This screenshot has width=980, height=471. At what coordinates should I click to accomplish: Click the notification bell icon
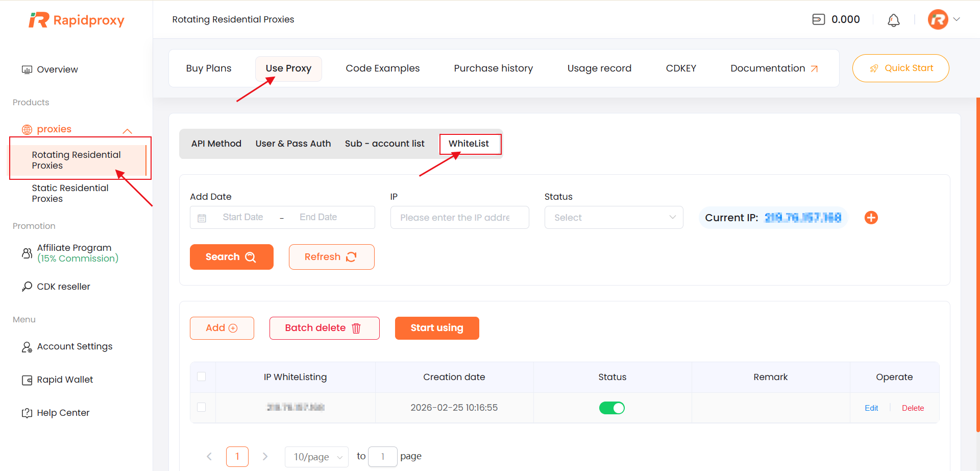(x=893, y=20)
